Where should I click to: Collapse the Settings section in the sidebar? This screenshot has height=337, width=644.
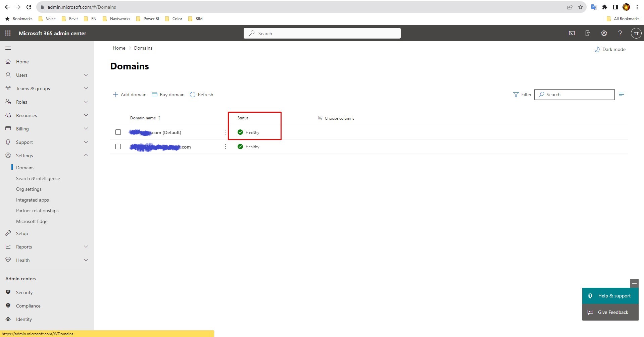[86, 155]
